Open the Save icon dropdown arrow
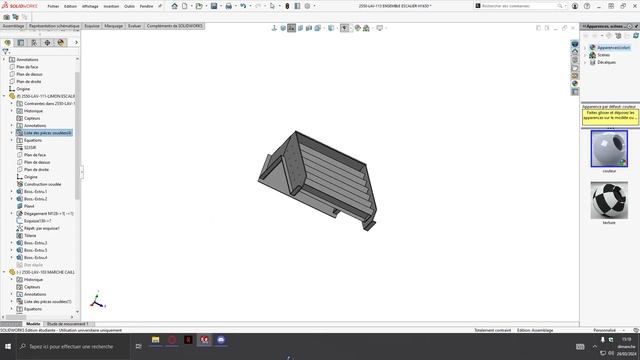This screenshot has width=640, height=360. coord(220,6)
